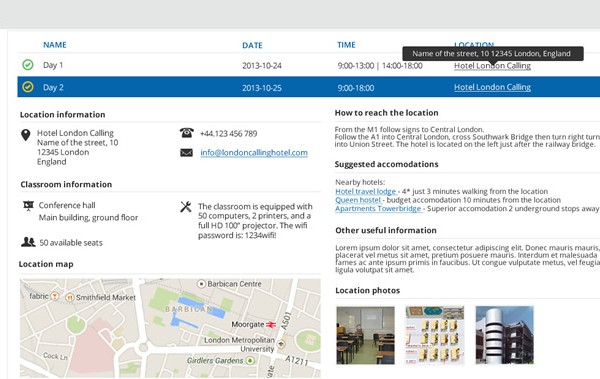Click the address tooltip above Day 1 location
Image resolution: width=600 pixels, height=379 pixels.
click(493, 54)
